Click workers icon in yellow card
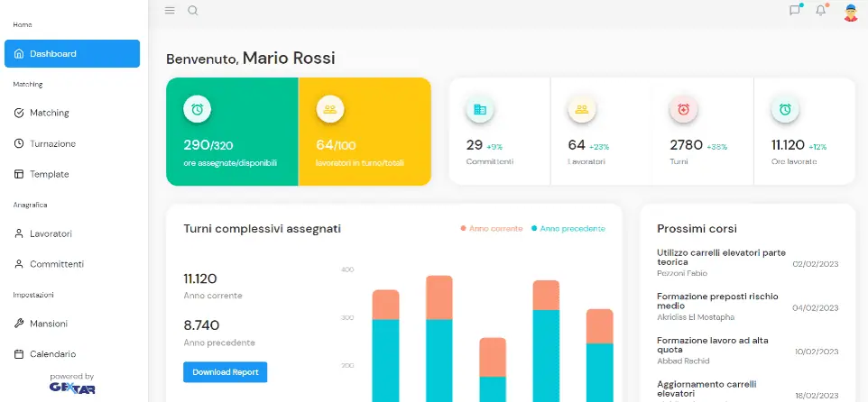868x402 pixels. click(330, 109)
